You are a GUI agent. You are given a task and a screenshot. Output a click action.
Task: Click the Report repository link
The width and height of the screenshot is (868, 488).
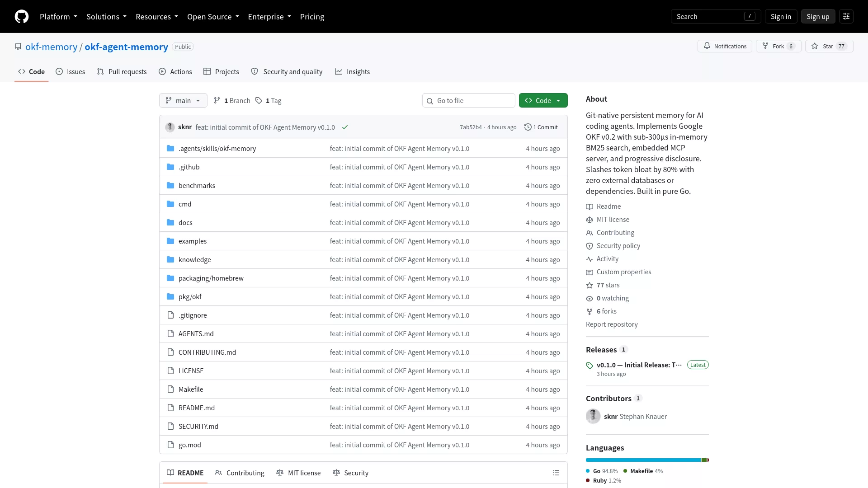(x=612, y=324)
